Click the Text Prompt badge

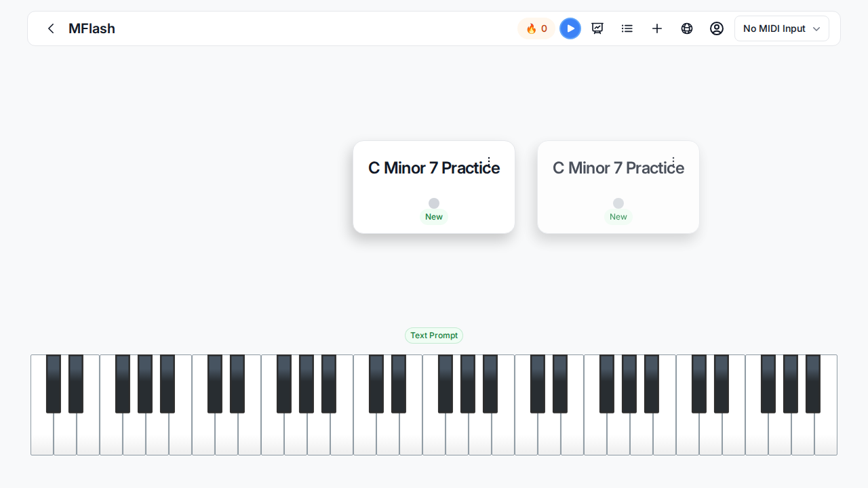[x=434, y=335]
